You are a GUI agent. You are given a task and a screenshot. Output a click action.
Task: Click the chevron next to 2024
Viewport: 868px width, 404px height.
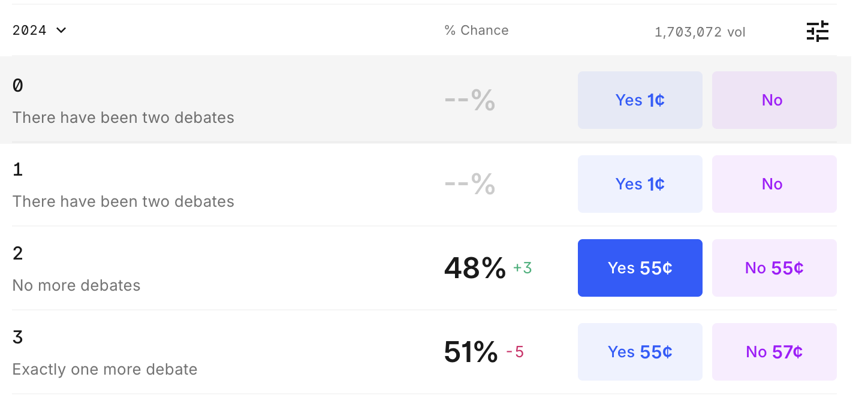tap(61, 30)
